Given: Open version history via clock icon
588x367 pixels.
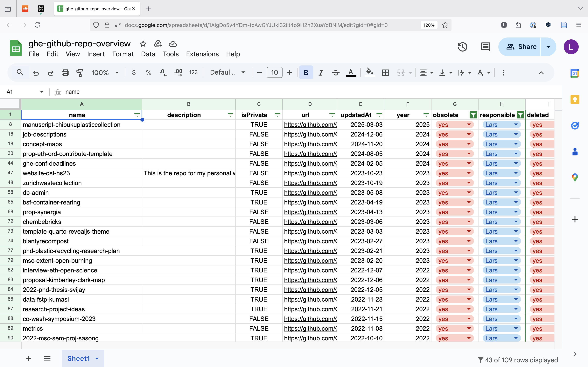Looking at the screenshot, I should (462, 47).
